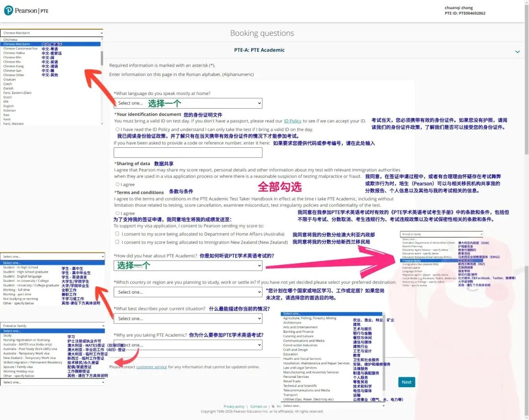Image resolution: width=529 pixels, height=420 pixels.
Task: Open the 'How did you hear about PTE Academic' dropdown
Action: [188, 266]
